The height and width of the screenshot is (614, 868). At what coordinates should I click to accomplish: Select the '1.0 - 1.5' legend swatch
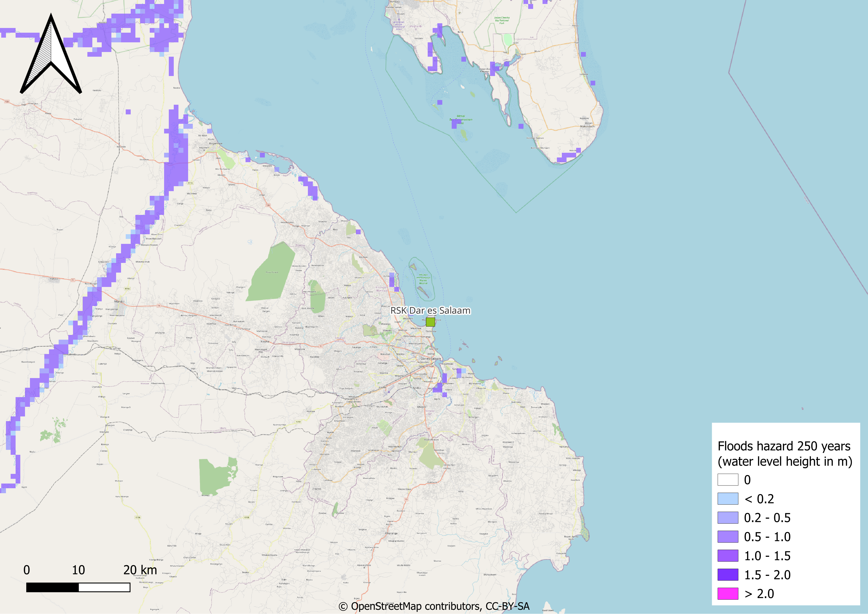coord(728,556)
